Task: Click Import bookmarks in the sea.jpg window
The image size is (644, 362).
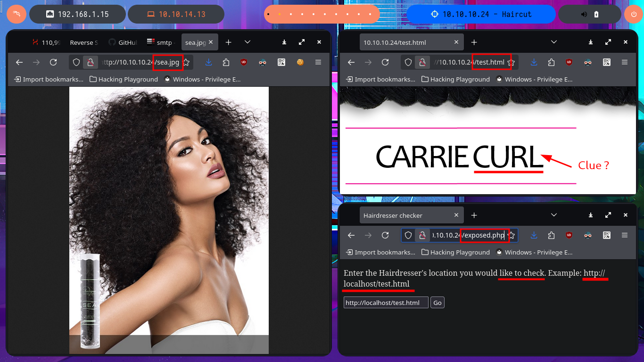Action: [x=49, y=79]
